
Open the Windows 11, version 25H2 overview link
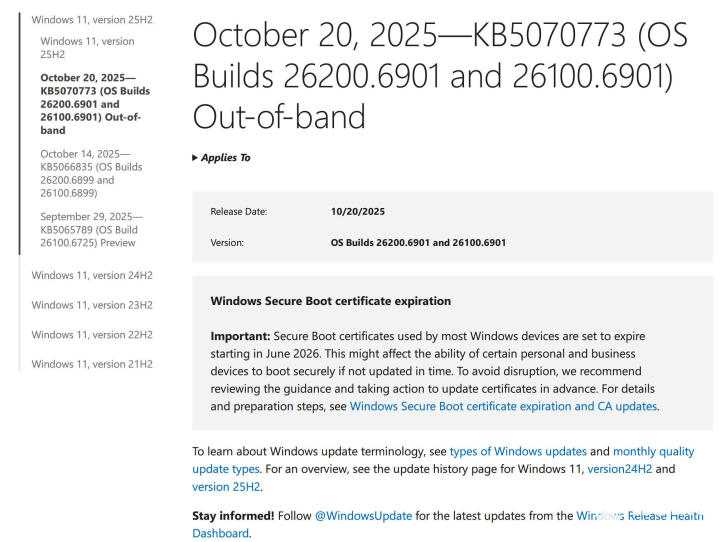coord(87,47)
